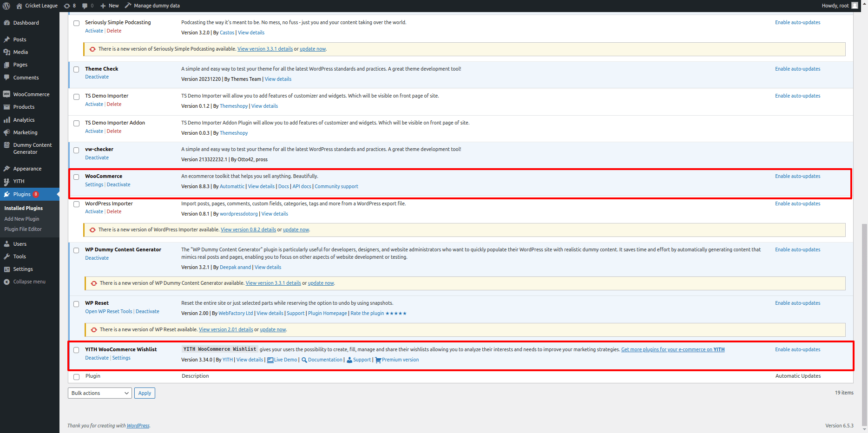Tick the YITH WooCommerce Wishlist checkbox
This screenshot has height=433, width=868.
(x=76, y=350)
